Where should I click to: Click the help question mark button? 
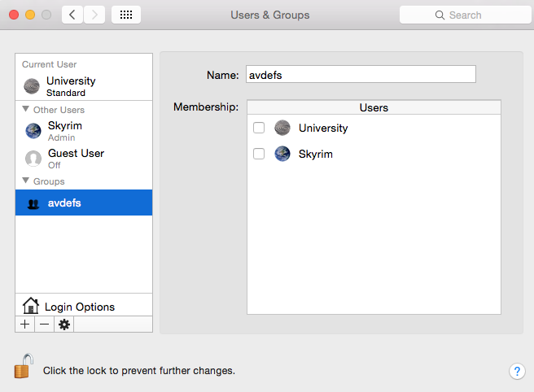[x=517, y=371]
